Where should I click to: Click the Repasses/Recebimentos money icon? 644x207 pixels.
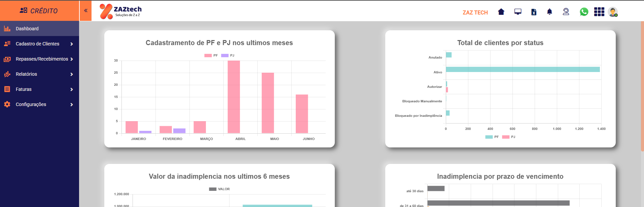click(7, 59)
